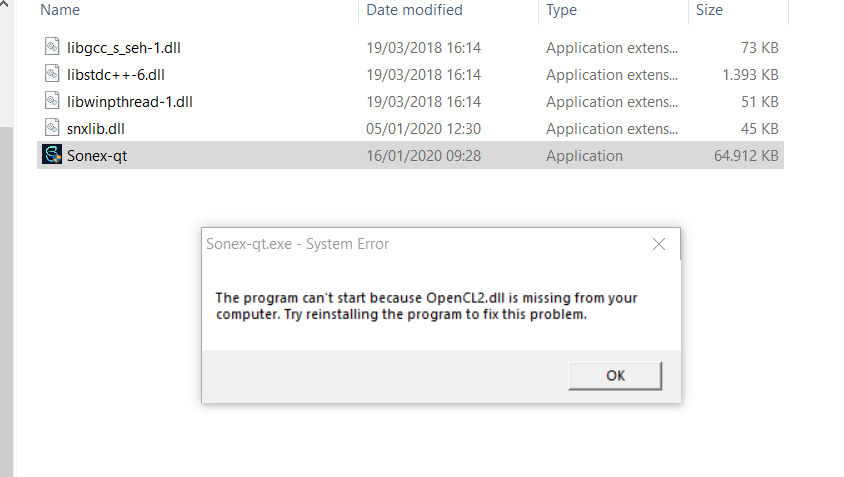Image resolution: width=844 pixels, height=477 pixels.
Task: Click the libstdc++-6.dll file icon
Action: coord(52,74)
